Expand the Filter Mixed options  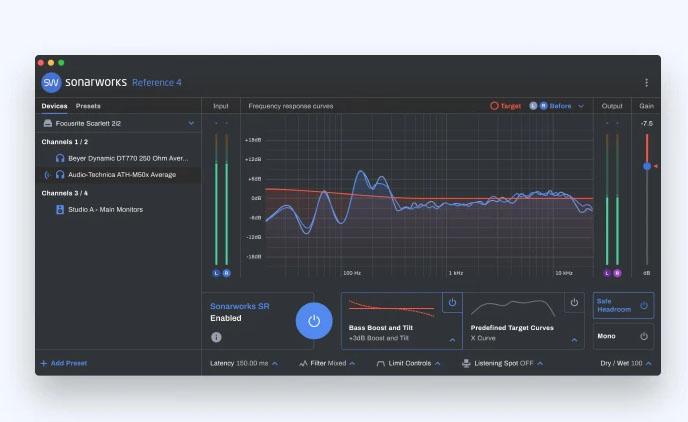tap(327, 363)
